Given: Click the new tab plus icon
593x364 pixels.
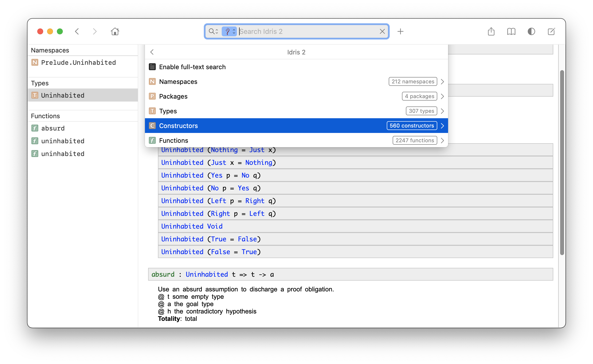Looking at the screenshot, I should click(400, 31).
